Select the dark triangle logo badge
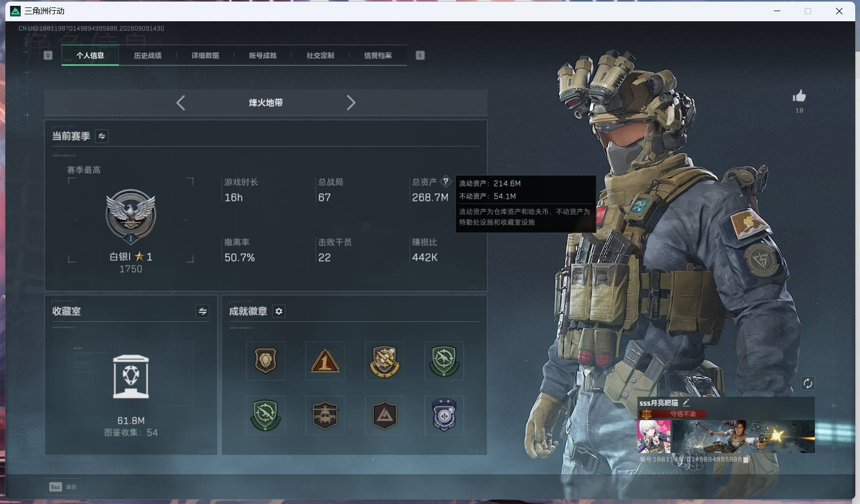This screenshot has height=504, width=860. [385, 415]
